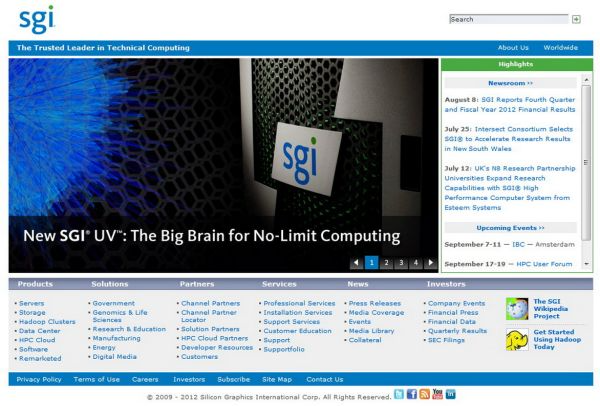Open Genomics & Life Sciences link
Screen dimensions: 600x406
120,316
